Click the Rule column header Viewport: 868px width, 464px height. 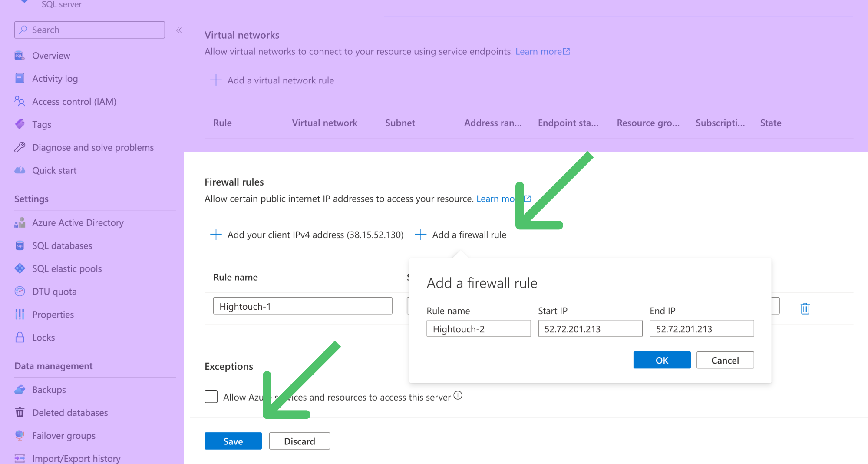tap(222, 123)
